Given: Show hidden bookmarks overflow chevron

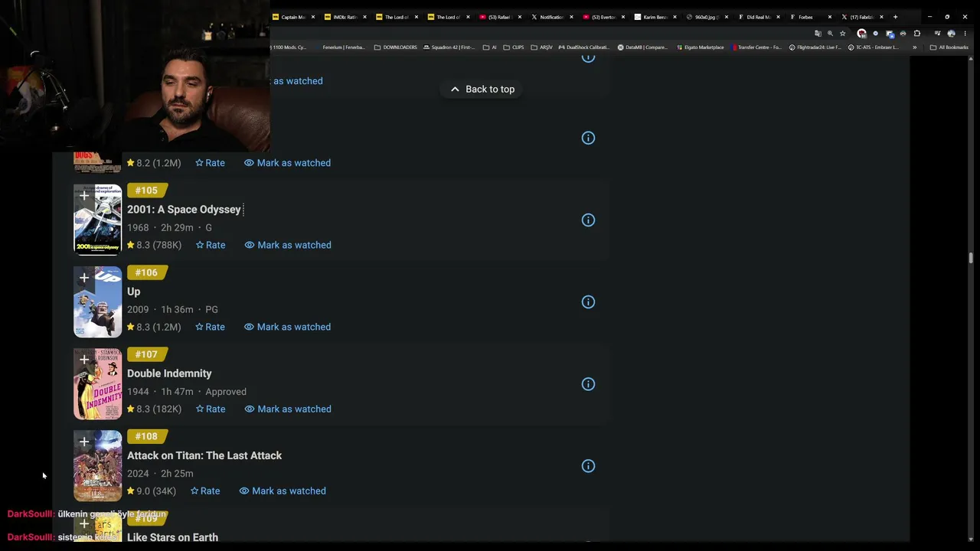Looking at the screenshot, I should (914, 47).
